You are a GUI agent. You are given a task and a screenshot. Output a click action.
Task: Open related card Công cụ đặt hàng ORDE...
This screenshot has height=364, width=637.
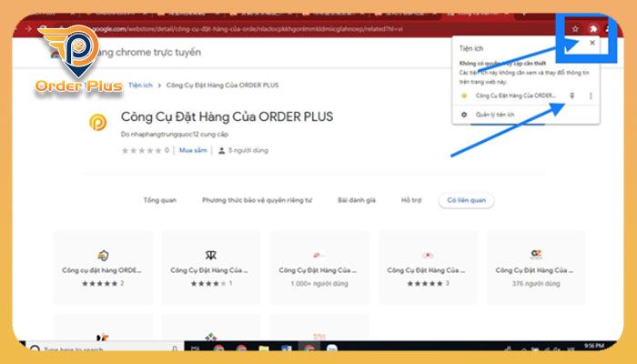click(x=103, y=268)
